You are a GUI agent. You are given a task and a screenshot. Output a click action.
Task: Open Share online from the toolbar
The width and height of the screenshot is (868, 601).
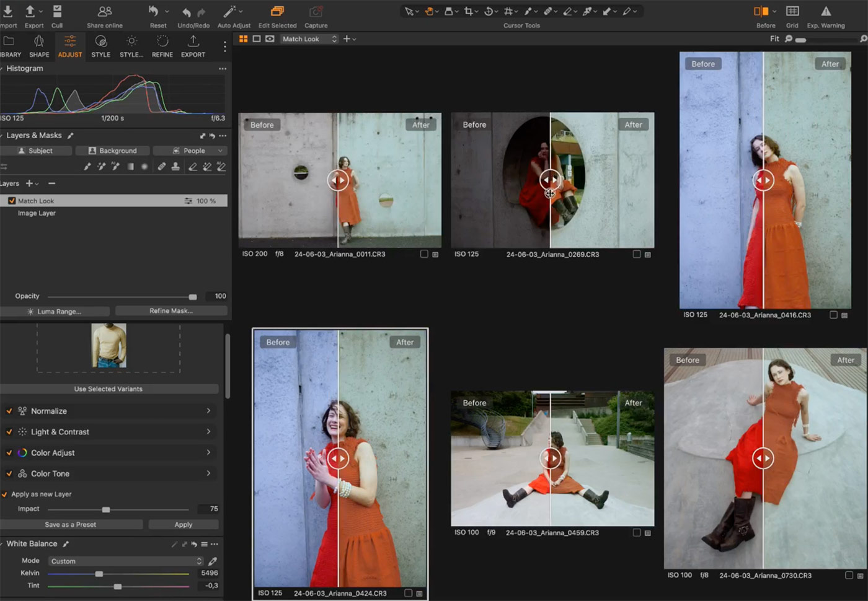point(105,11)
